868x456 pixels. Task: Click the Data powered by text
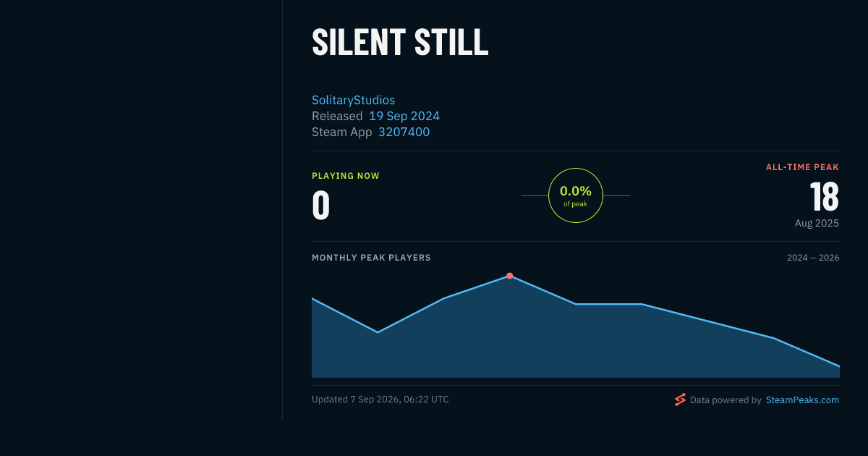[x=726, y=400]
